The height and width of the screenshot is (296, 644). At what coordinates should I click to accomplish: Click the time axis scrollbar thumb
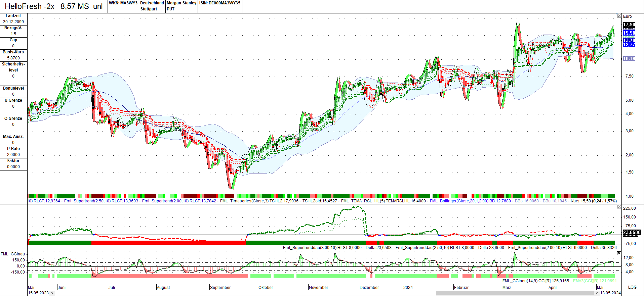515,293
